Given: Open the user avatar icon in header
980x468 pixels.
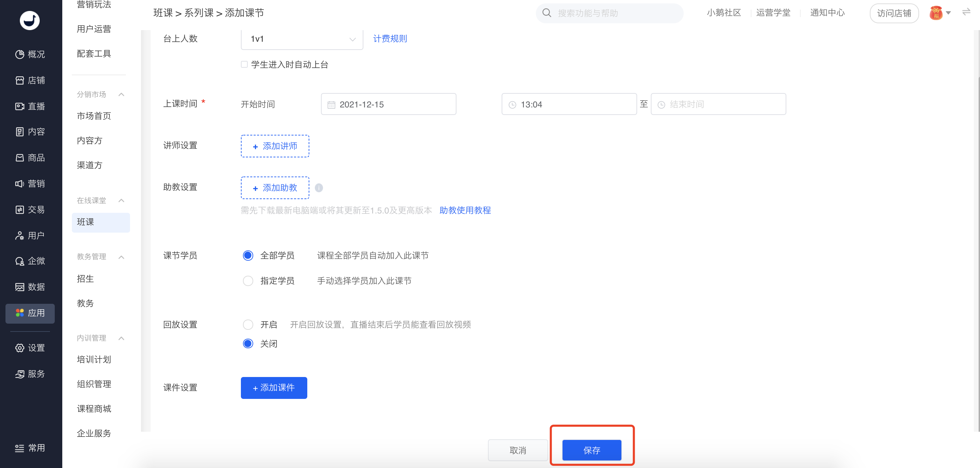Looking at the screenshot, I should click(936, 13).
